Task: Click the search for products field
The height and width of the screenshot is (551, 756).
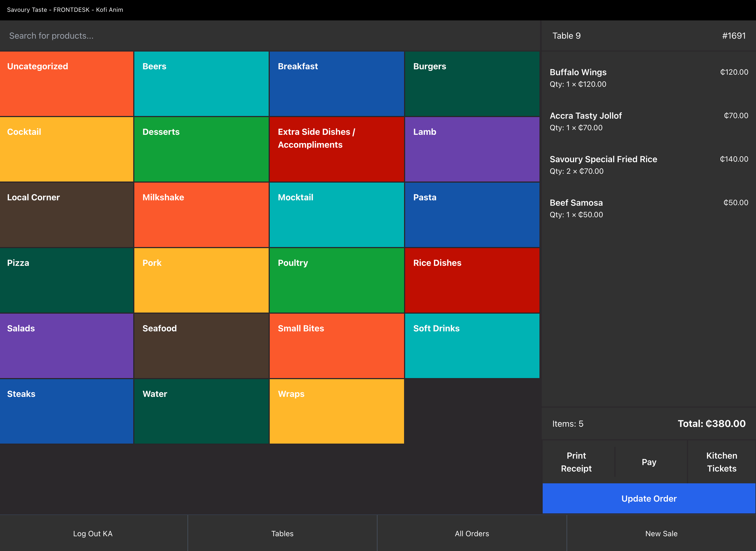Action: [267, 36]
